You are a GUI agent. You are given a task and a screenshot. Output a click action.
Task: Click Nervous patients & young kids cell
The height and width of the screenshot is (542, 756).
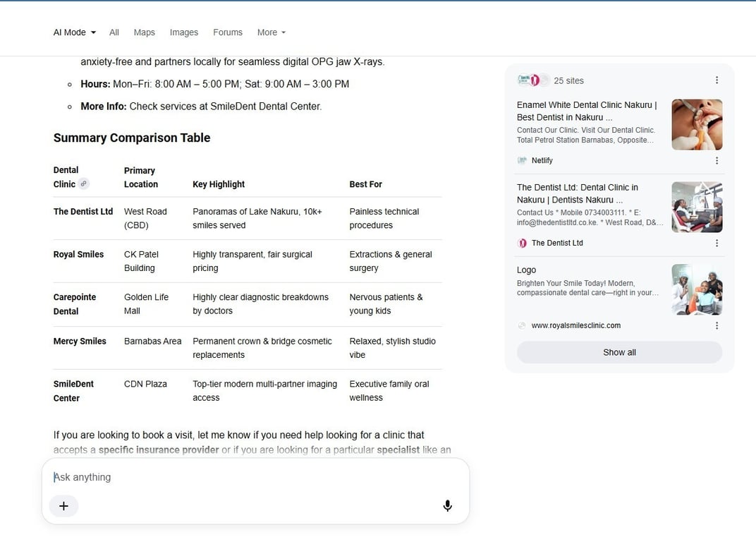(386, 304)
